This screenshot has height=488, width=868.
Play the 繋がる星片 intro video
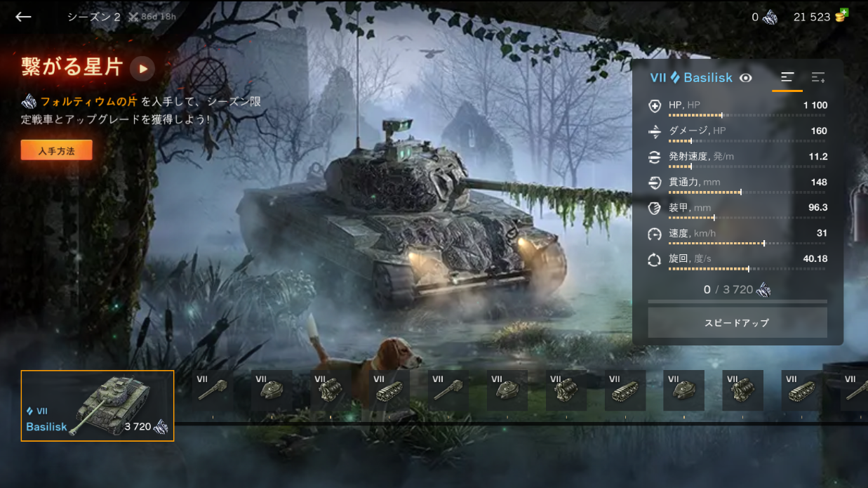pyautogui.click(x=142, y=68)
